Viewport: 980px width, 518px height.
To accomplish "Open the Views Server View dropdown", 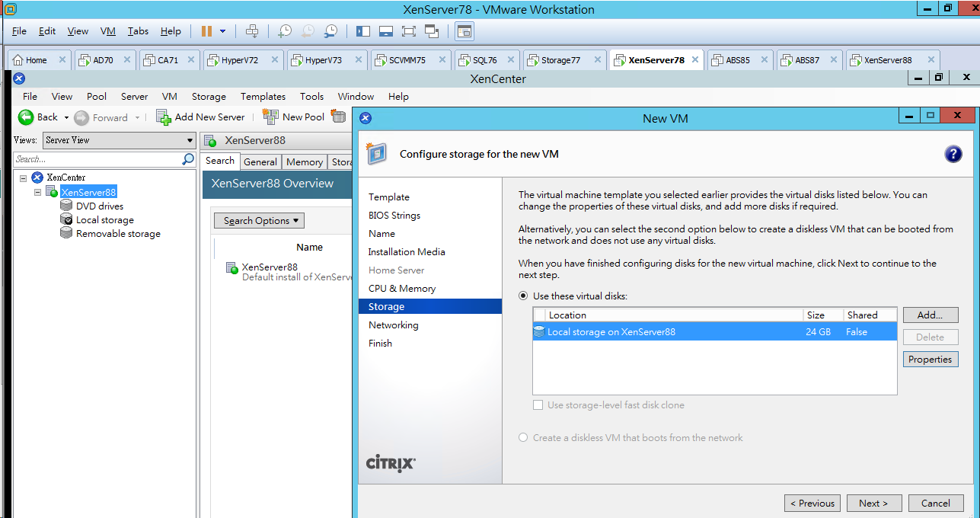I will click(119, 140).
